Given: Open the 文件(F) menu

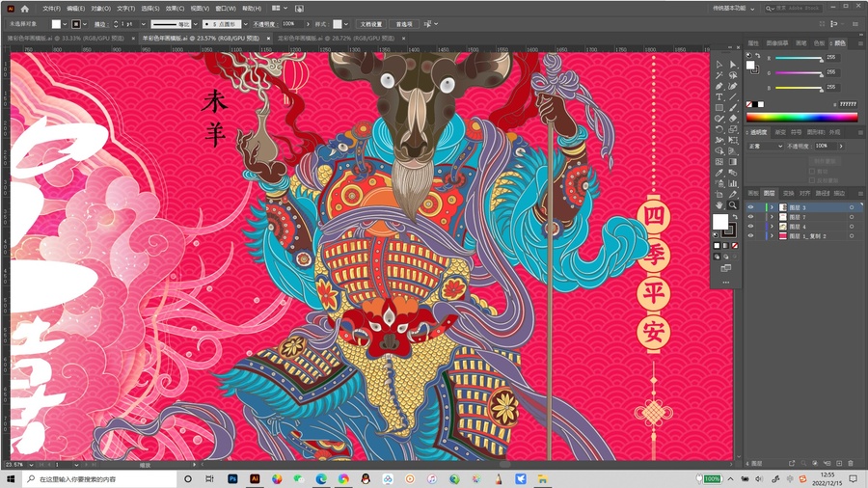Looking at the screenshot, I should (51, 9).
